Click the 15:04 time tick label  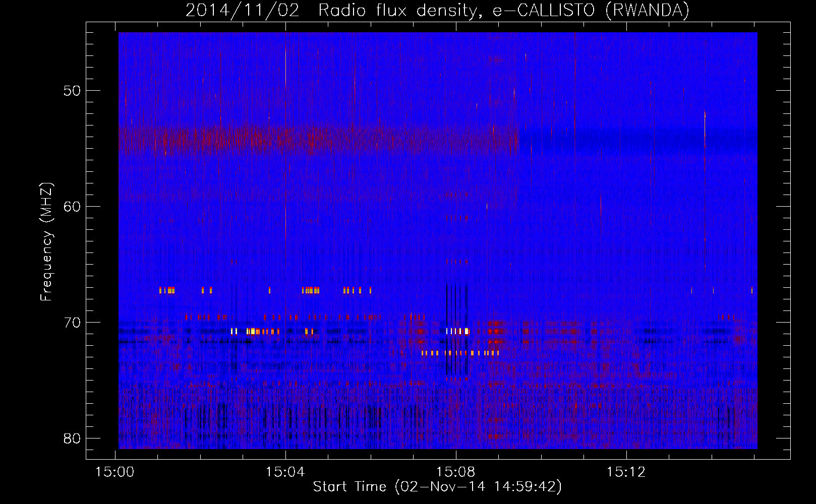(x=285, y=472)
